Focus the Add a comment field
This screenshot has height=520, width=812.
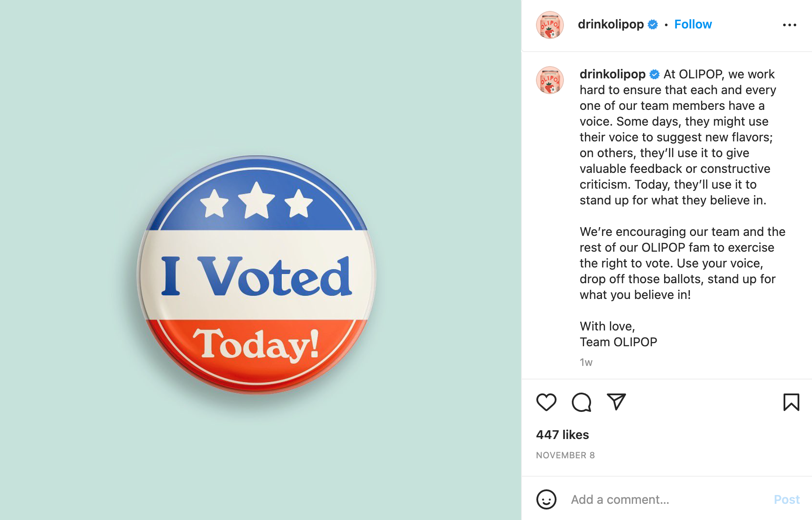[668, 499]
